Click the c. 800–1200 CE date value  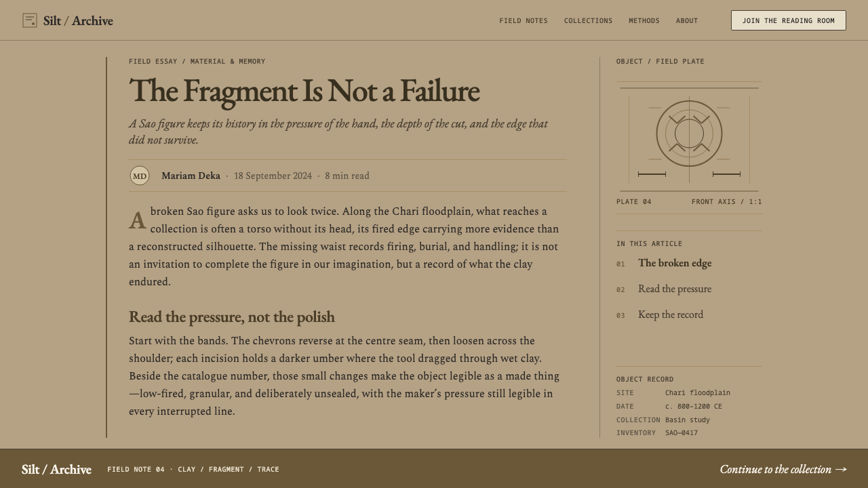(x=694, y=406)
